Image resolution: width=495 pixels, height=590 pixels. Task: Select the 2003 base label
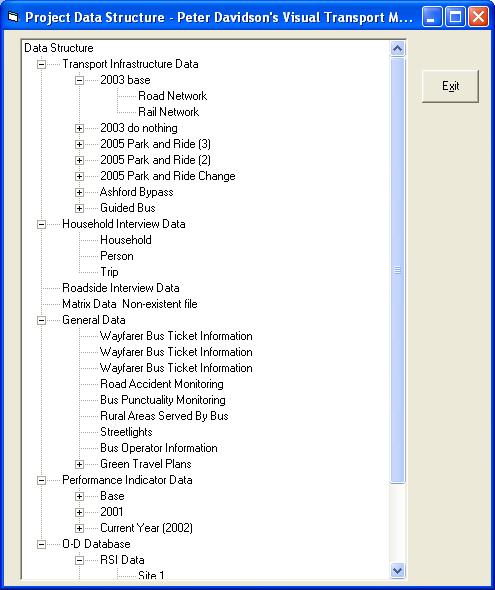[x=125, y=80]
